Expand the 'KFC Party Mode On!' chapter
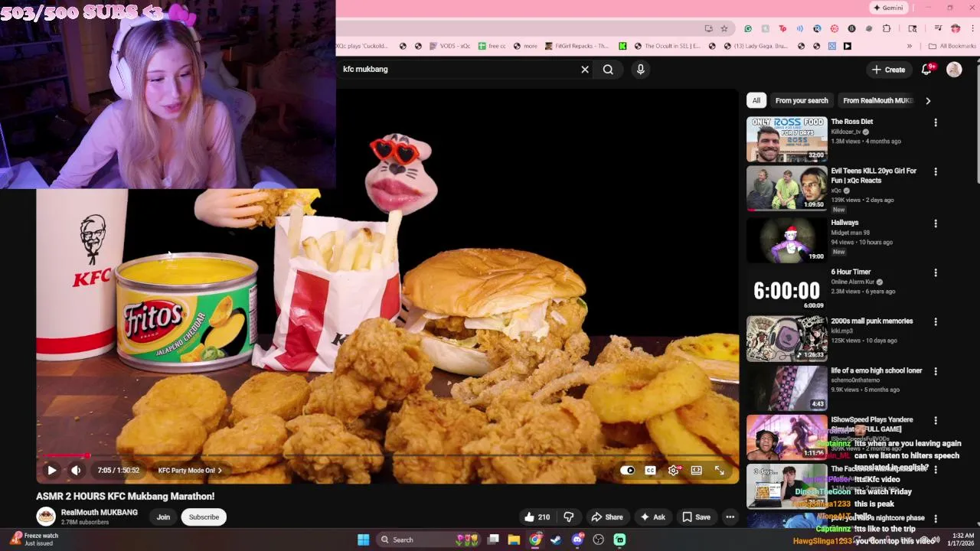Screen dimensions: 980x551 190,471
